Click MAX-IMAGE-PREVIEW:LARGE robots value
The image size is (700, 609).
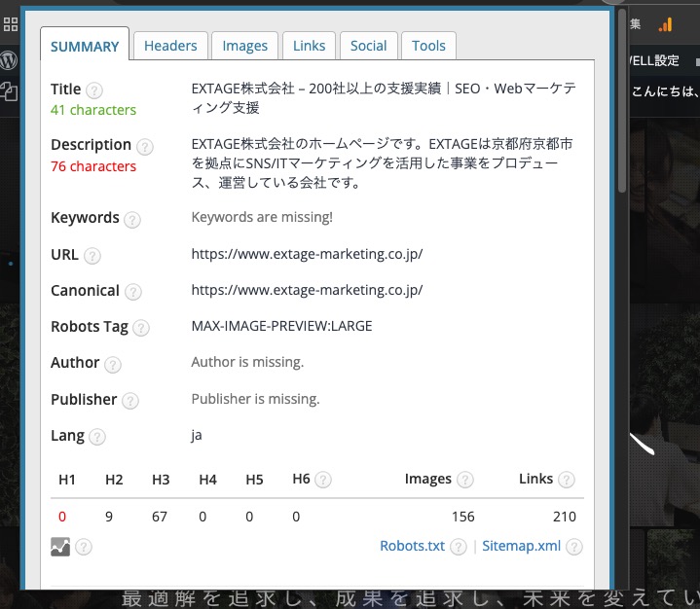(281, 326)
